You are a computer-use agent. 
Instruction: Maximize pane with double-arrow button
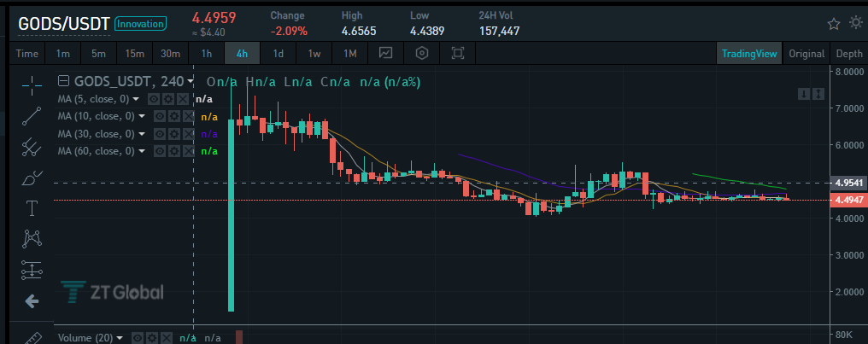[818, 94]
